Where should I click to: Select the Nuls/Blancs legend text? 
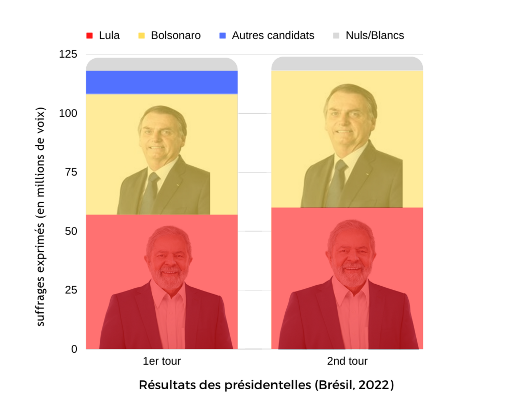pyautogui.click(x=375, y=35)
